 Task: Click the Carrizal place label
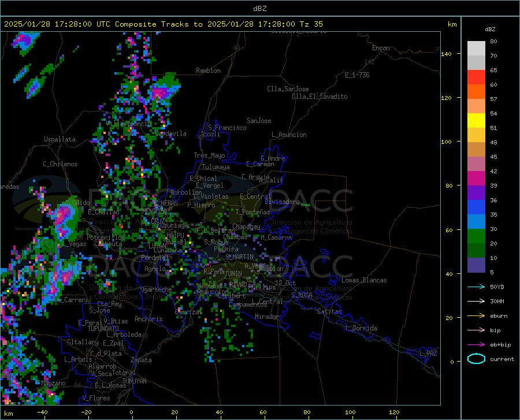[x=188, y=313]
